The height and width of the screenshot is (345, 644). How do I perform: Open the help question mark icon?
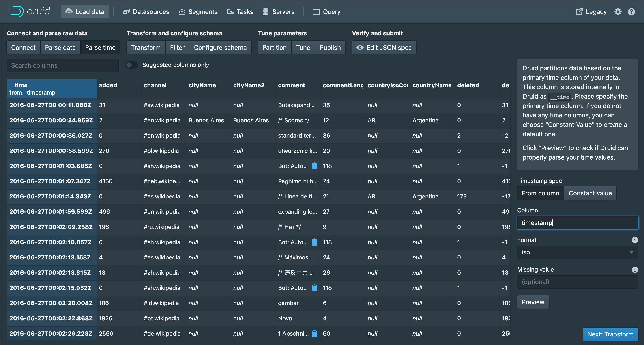(x=631, y=12)
